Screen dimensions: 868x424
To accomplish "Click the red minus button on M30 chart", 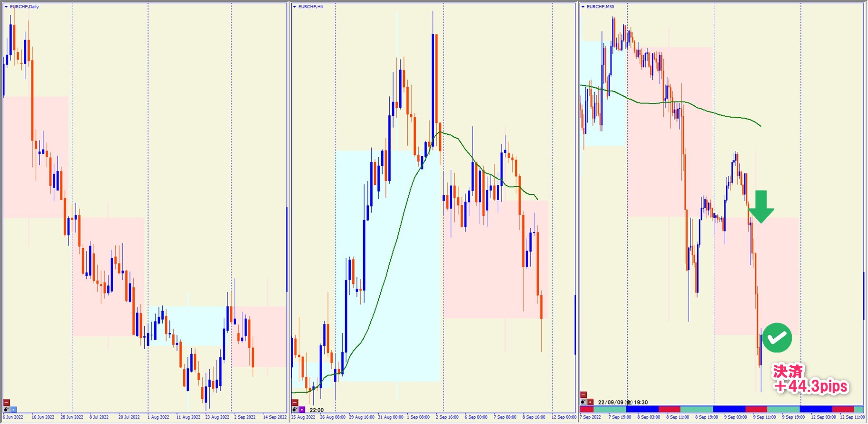I will tap(583, 395).
